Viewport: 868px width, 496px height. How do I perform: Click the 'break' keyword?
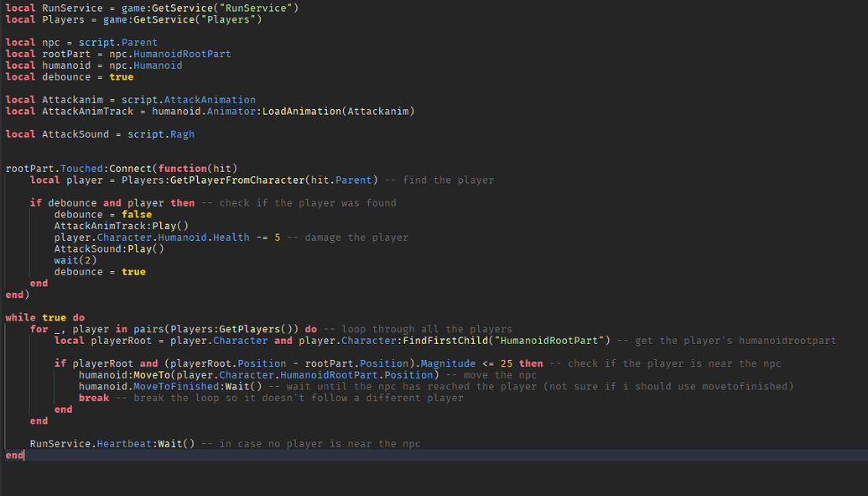[94, 398]
